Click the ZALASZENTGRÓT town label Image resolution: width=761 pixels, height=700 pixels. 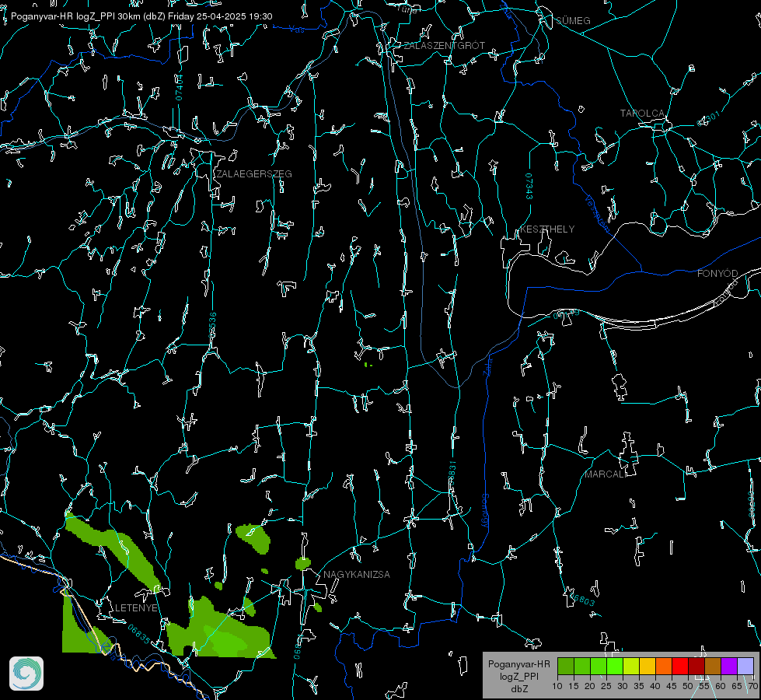[444, 46]
